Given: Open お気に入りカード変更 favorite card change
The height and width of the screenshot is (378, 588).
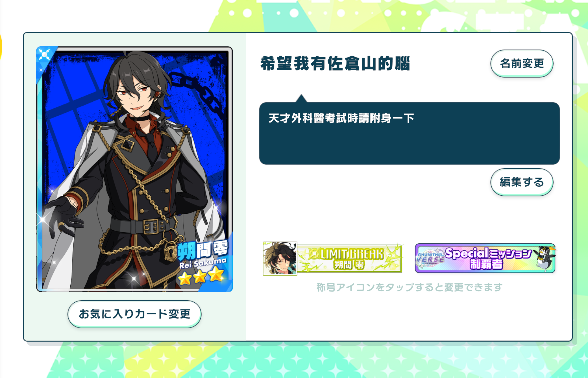Looking at the screenshot, I should pos(134,314).
